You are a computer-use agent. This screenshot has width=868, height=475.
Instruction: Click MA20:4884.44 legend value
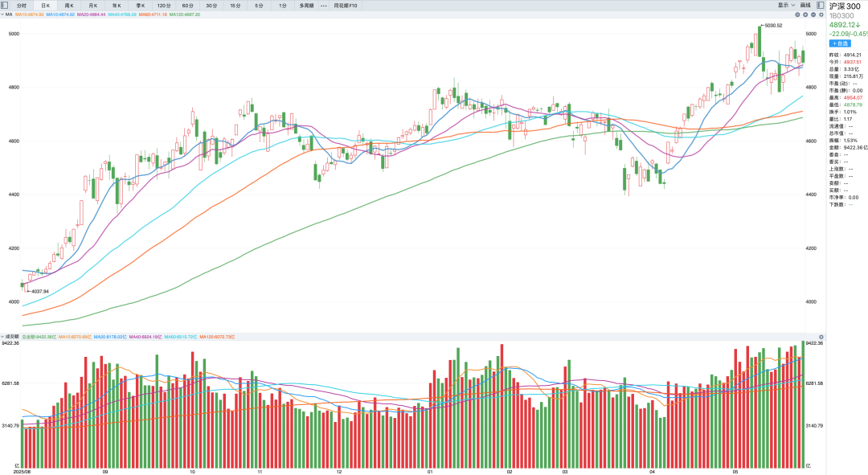point(92,14)
